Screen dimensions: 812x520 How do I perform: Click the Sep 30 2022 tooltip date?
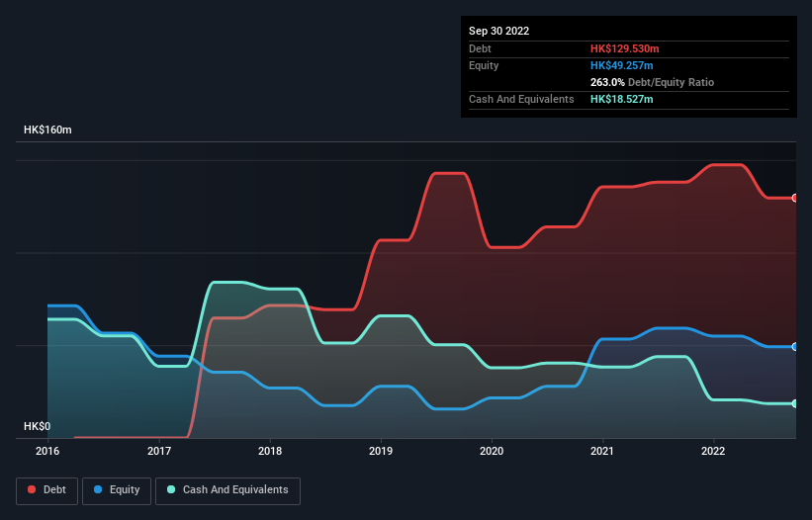coord(499,31)
